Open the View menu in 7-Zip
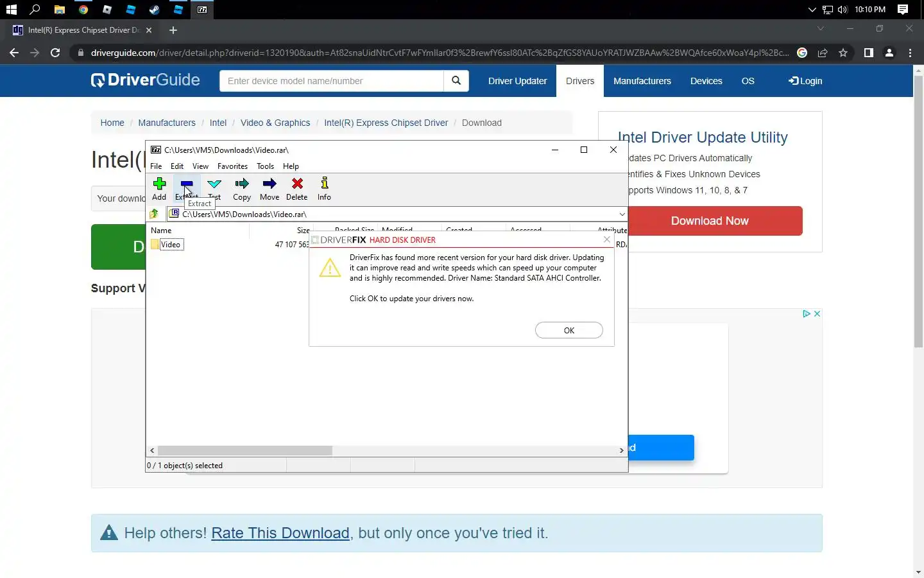Screen dimensions: 924x578 coord(200,166)
